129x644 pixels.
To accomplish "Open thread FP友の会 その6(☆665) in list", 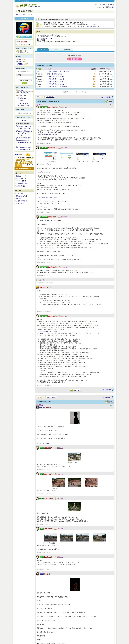I will pyautogui.click(x=54, y=74).
